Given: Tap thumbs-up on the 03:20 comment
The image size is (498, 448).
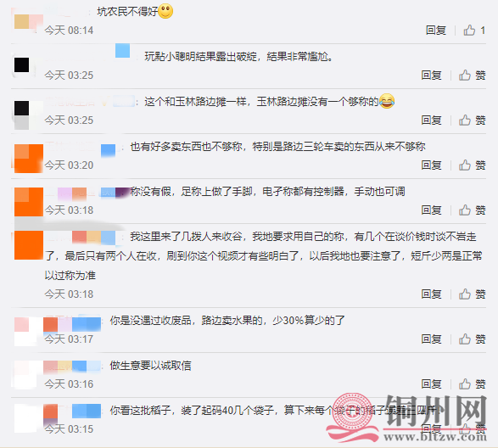Looking at the screenshot, I should [465, 165].
